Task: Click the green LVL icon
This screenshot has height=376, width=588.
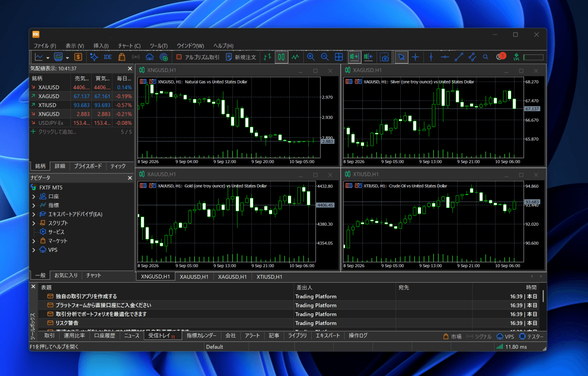Action: [516, 57]
